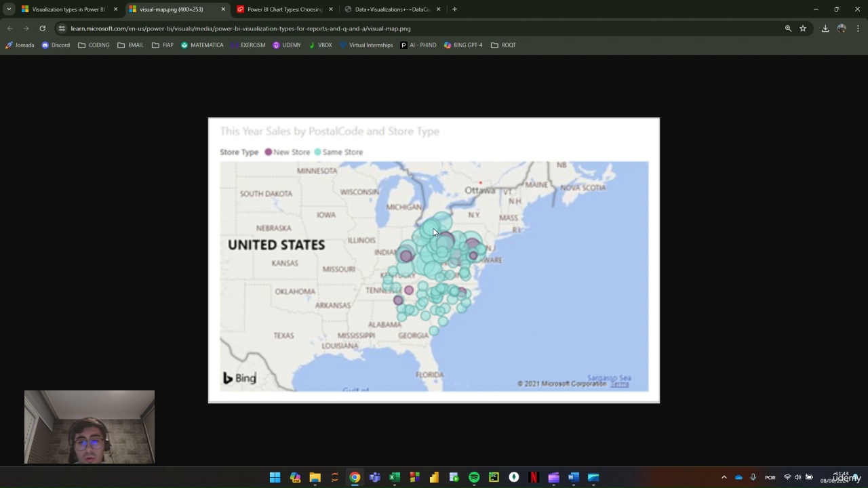Screen dimensions: 868x488
Task: Switch the POR keyboard language
Action: pos(770,477)
